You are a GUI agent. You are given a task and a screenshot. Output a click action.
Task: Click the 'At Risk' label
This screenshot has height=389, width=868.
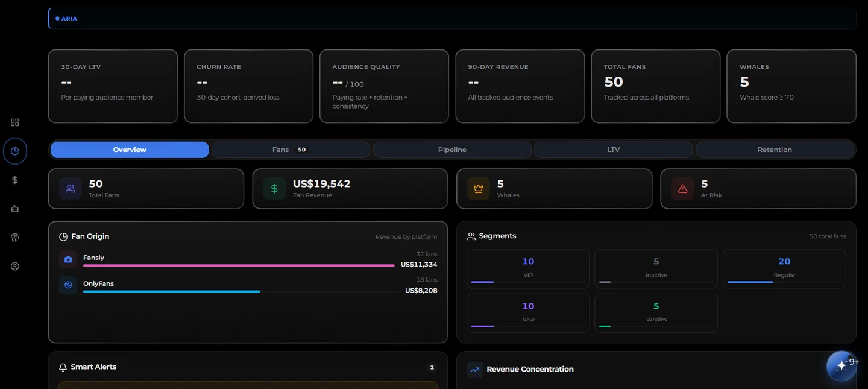711,195
